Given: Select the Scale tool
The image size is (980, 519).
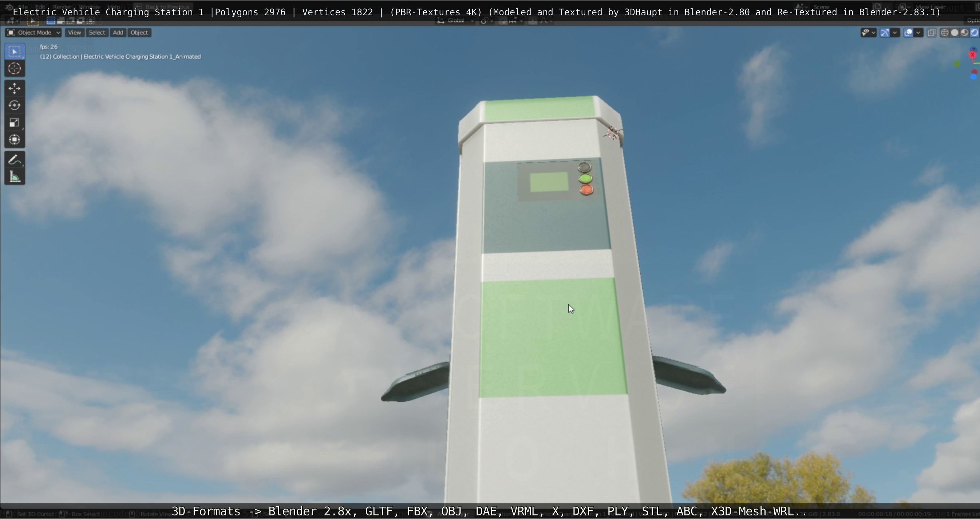Looking at the screenshot, I should click(x=15, y=122).
